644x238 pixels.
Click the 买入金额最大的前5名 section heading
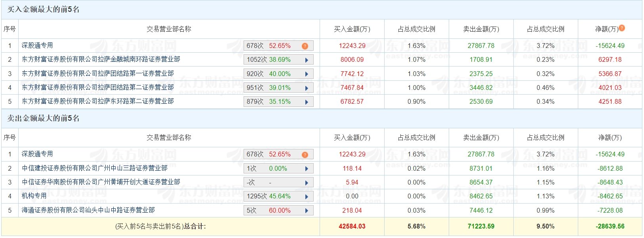pyautogui.click(x=44, y=10)
